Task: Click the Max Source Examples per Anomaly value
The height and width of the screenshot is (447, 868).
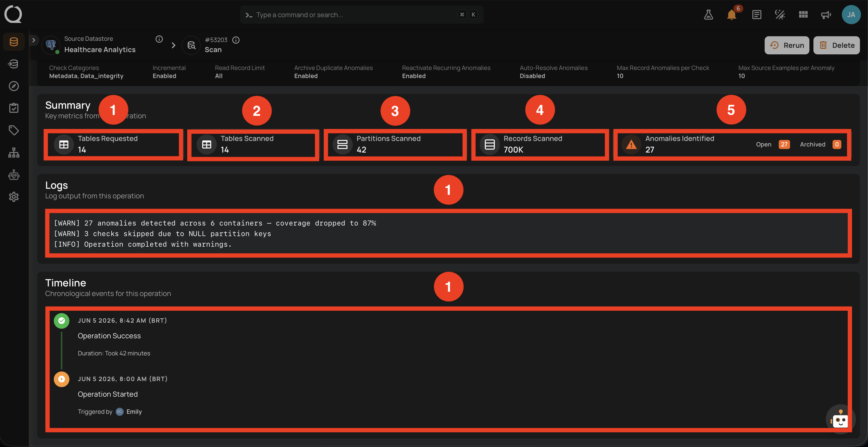Action: 741,76
